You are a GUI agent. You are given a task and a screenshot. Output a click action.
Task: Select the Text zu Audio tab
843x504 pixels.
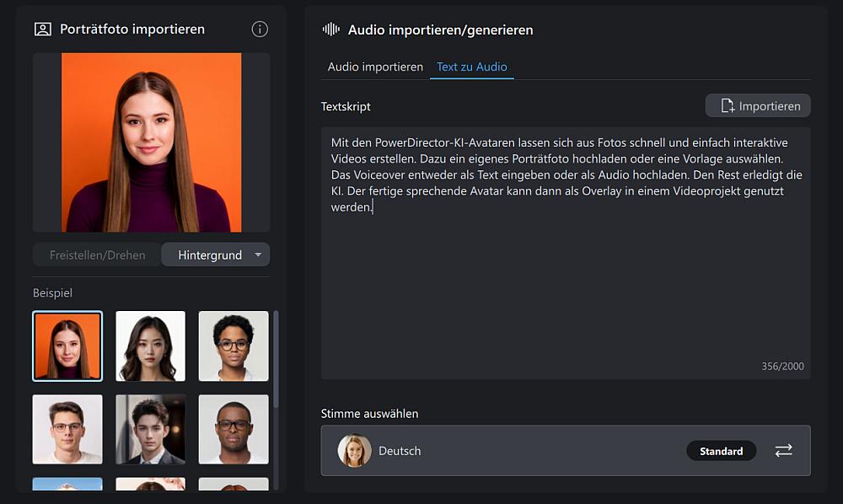tap(471, 67)
